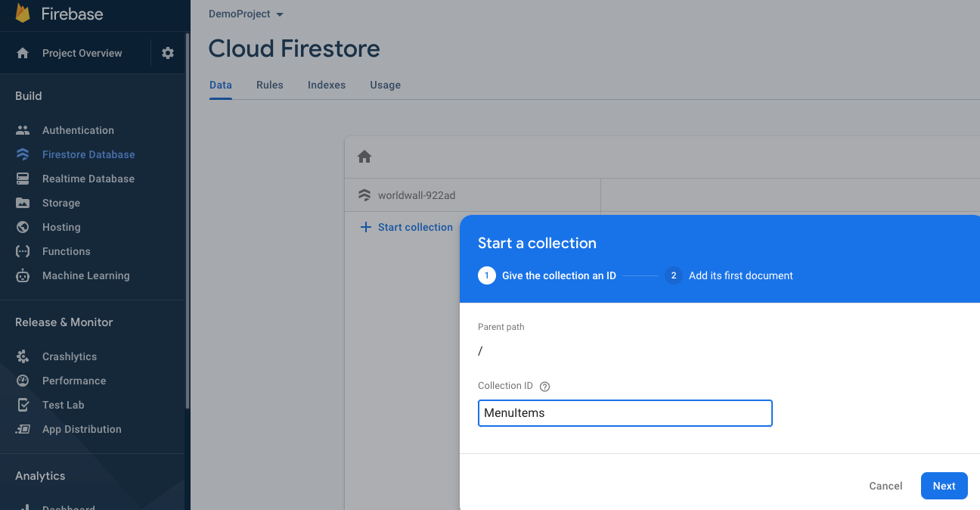The image size is (980, 510).
Task: Click the Project Overview link
Action: [82, 53]
